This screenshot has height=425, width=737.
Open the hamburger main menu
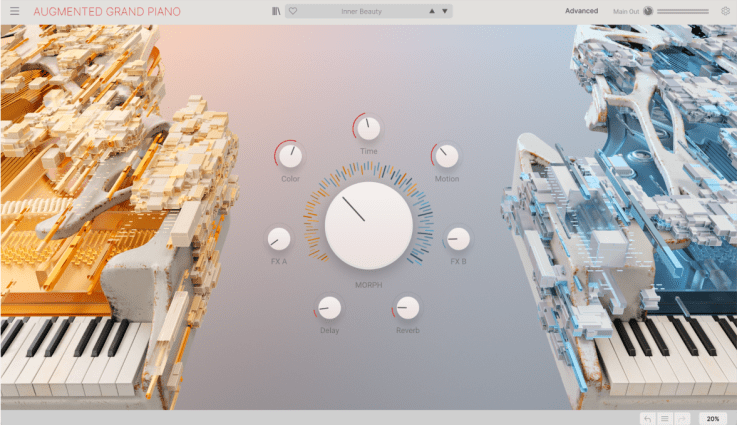pyautogui.click(x=15, y=11)
